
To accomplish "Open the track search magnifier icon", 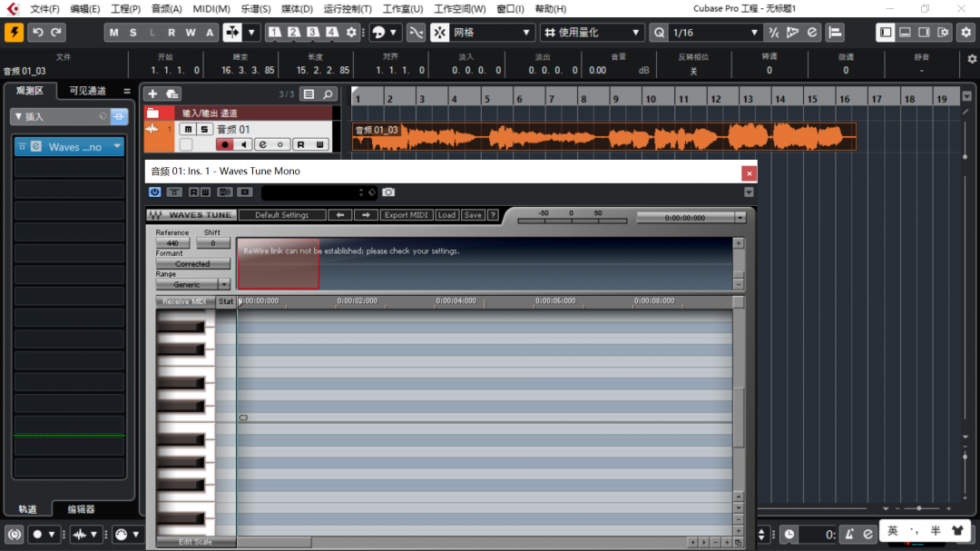I will pyautogui.click(x=328, y=94).
